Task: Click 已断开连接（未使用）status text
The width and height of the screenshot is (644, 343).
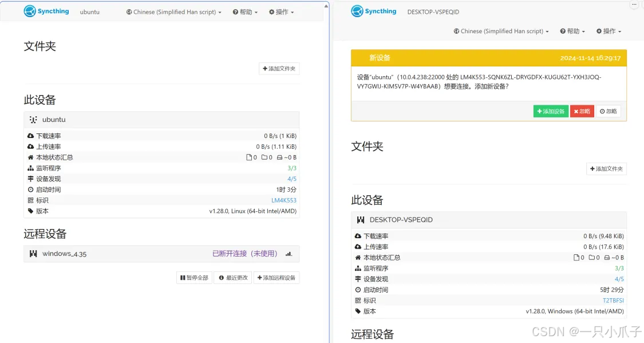Action: [x=245, y=254]
